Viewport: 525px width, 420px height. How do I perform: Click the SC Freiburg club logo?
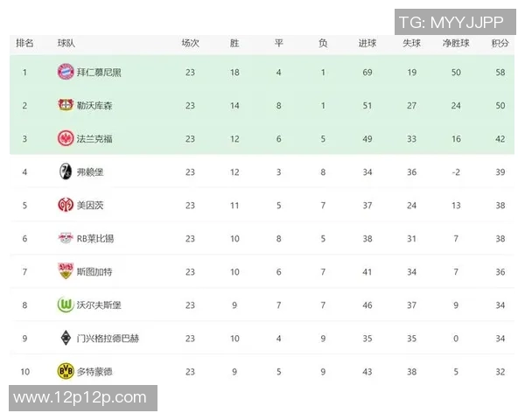(65, 171)
